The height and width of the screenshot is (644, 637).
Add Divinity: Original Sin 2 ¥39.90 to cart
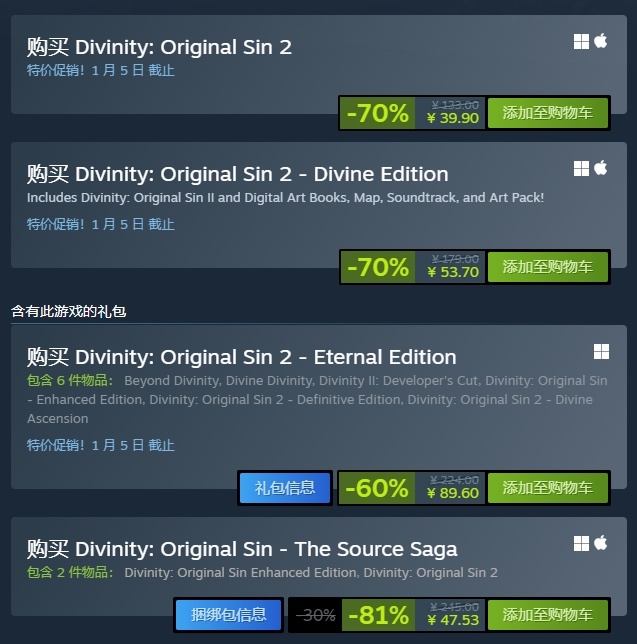click(547, 113)
